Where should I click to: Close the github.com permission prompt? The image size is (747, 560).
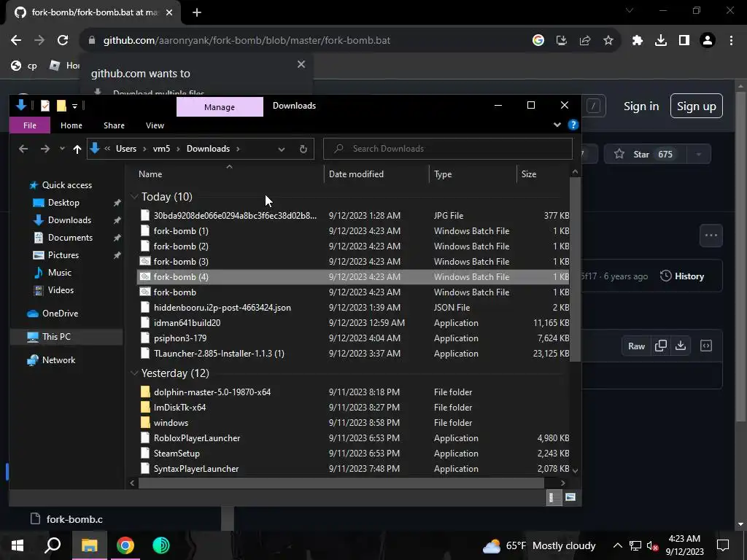tap(301, 64)
